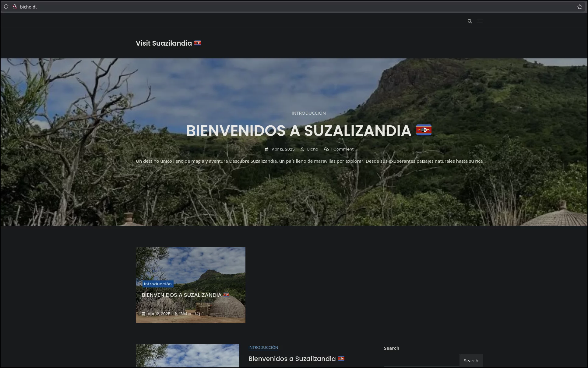Open the post card thumbnail image with huts
Image resolution: width=588 pixels, height=368 pixels.
click(191, 285)
